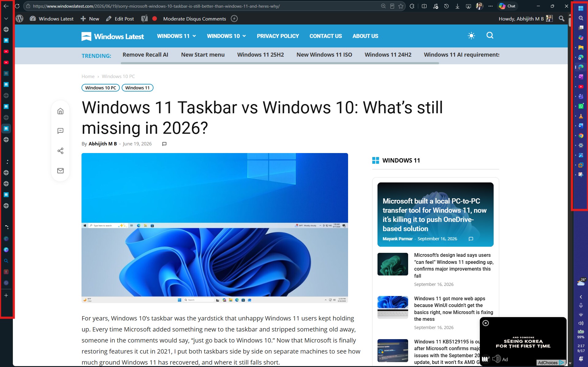
Task: Open the About Us menu item
Action: 365,36
